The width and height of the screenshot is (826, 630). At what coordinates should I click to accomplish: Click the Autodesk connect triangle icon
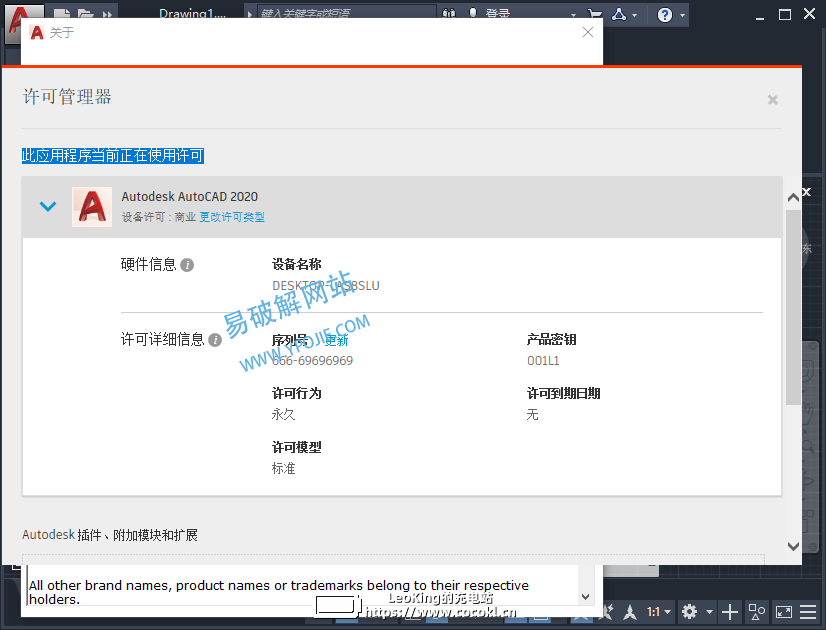click(620, 15)
